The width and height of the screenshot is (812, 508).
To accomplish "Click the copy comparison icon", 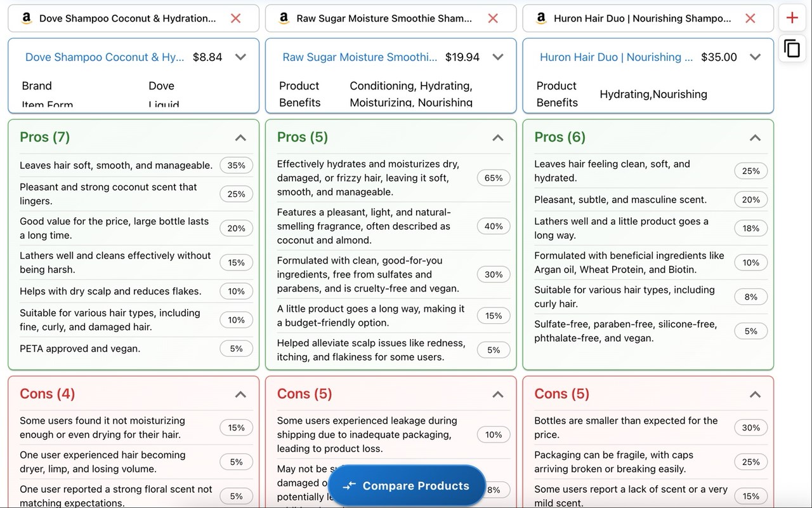I will click(792, 48).
